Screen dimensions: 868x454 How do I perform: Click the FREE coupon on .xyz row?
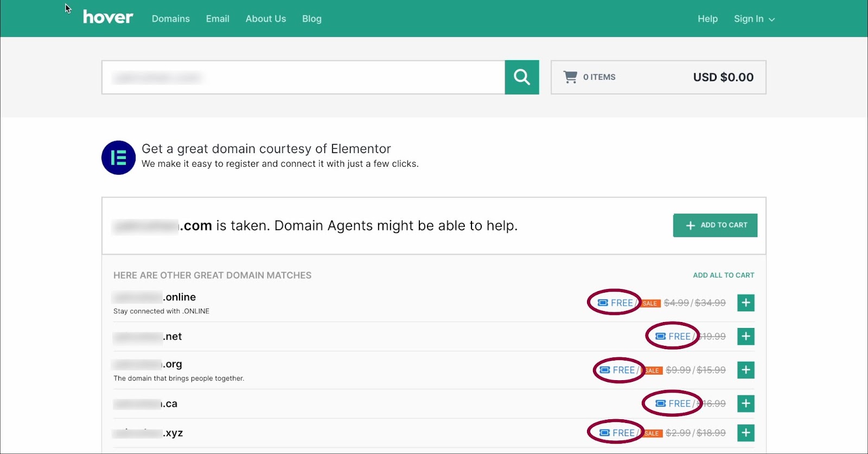(x=617, y=433)
